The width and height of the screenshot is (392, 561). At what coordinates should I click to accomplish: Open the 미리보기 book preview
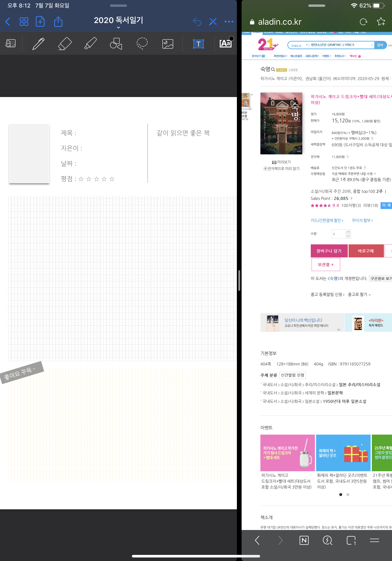pyautogui.click(x=281, y=162)
